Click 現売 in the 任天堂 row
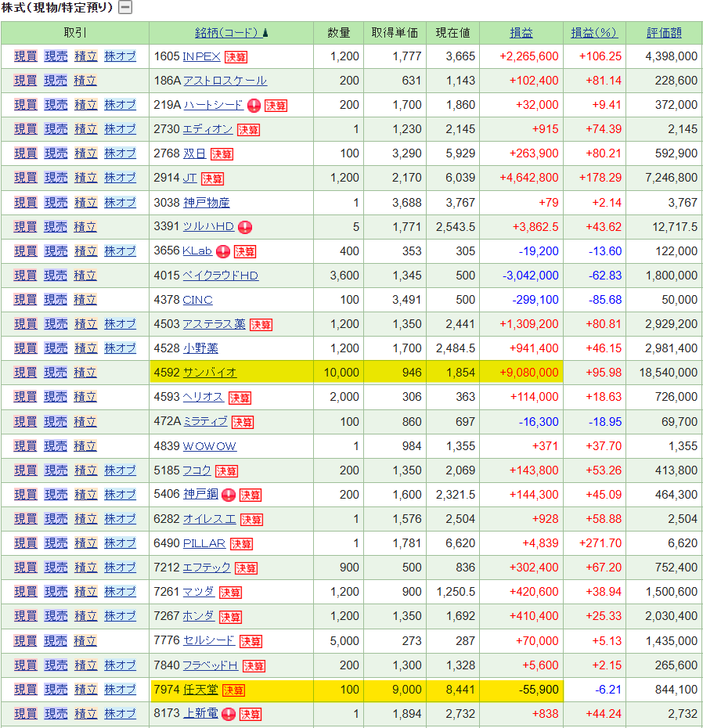 [x=56, y=690]
